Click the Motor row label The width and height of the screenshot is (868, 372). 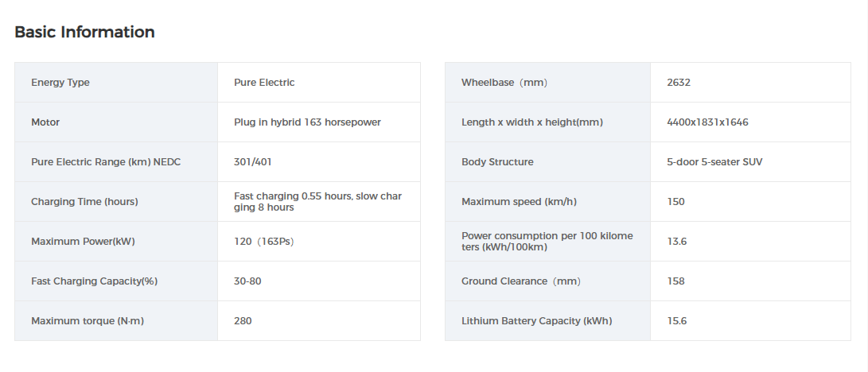tap(45, 122)
